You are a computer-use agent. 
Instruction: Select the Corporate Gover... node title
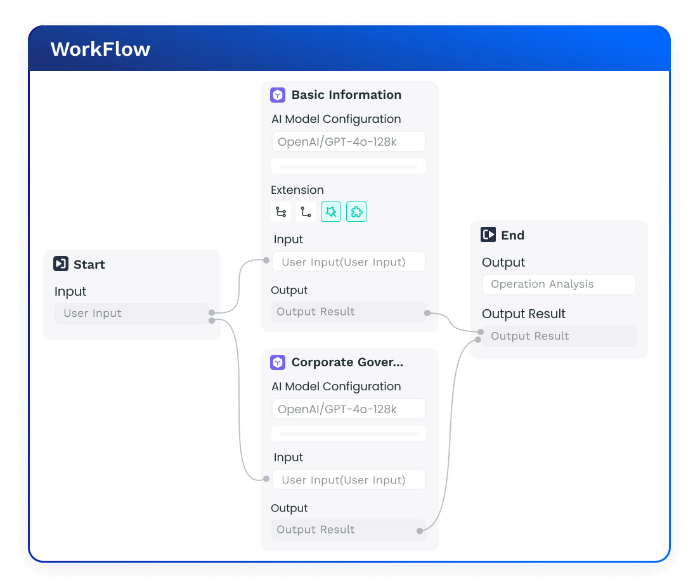(x=347, y=362)
